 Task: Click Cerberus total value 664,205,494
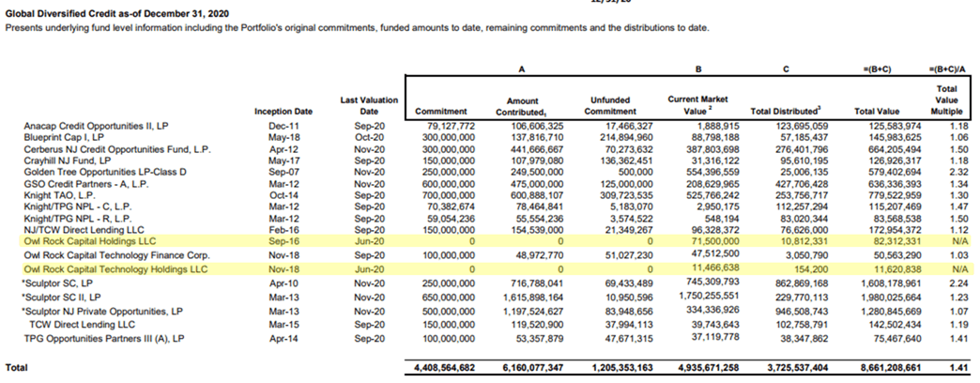coord(896,149)
